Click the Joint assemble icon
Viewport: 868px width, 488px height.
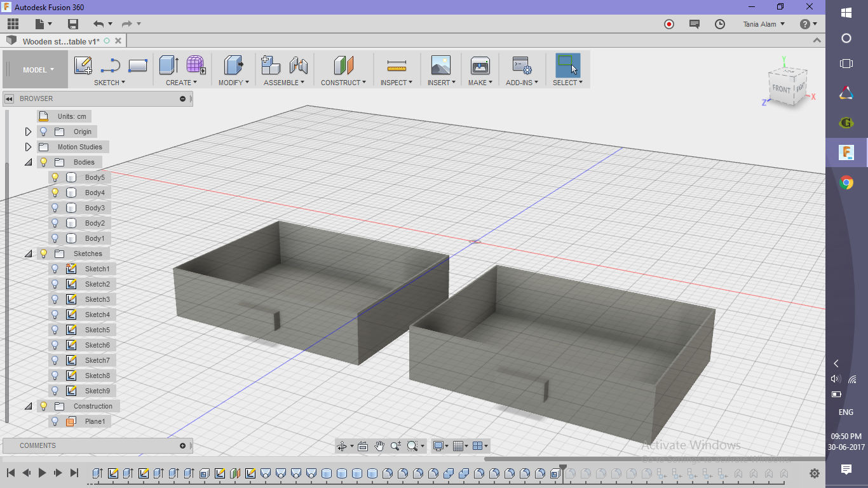pos(298,65)
